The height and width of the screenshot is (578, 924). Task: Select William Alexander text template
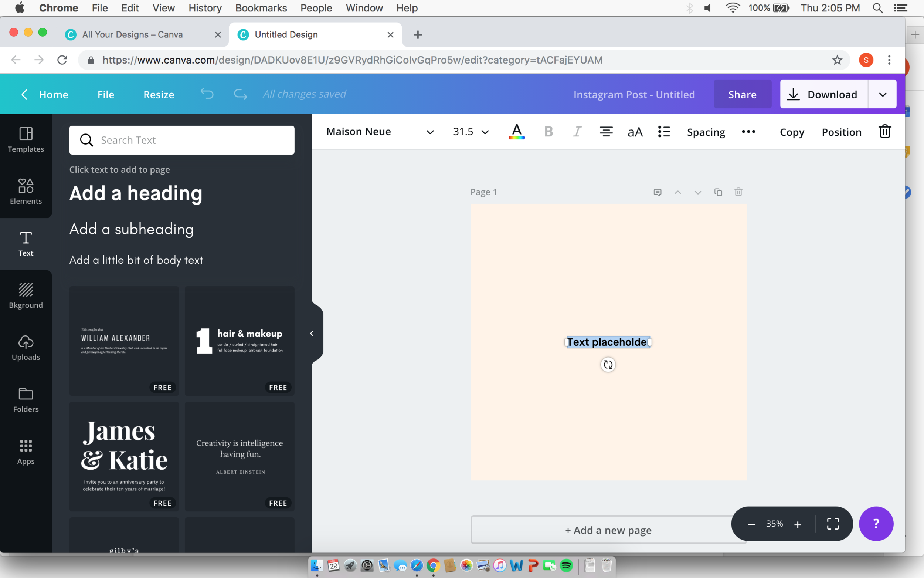tap(124, 341)
